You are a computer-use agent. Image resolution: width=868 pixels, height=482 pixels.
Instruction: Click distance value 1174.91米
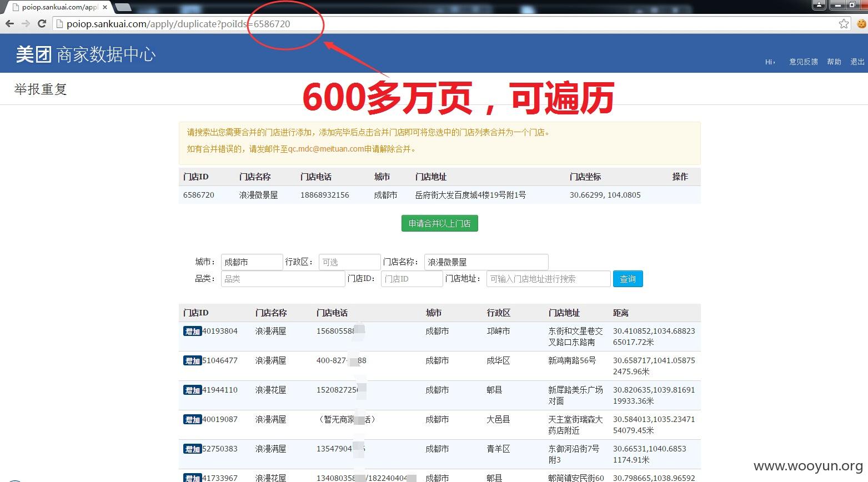point(631,460)
